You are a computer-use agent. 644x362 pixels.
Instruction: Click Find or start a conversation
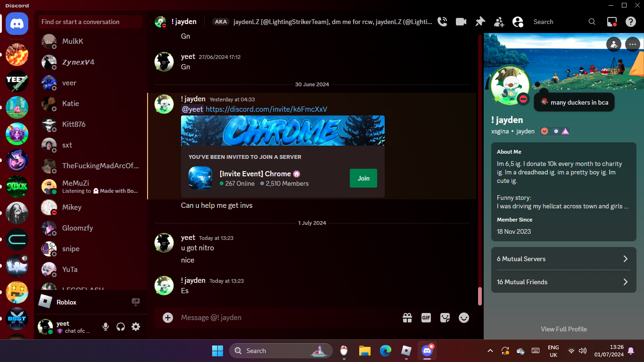point(91,22)
